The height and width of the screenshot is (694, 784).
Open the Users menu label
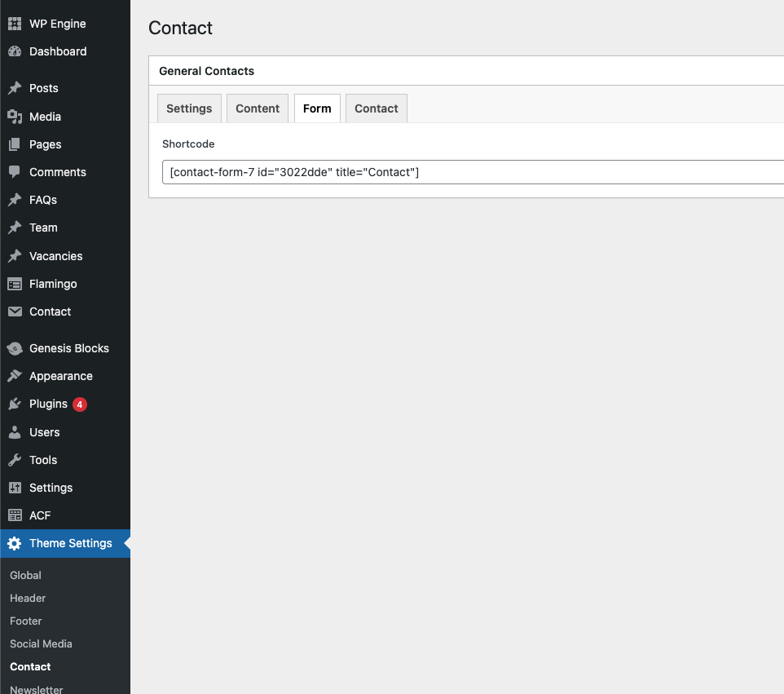[x=45, y=432]
